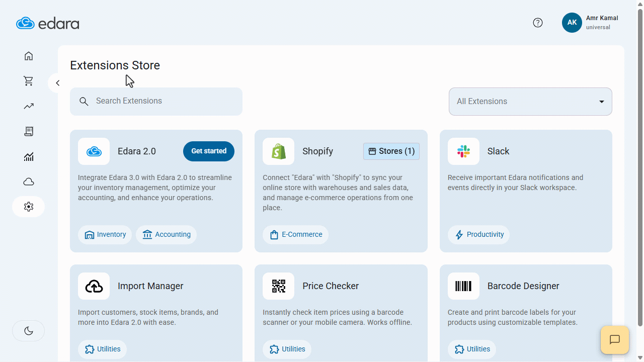This screenshot has width=644, height=362.
Task: Click the Import Manager card title
Action: point(150,286)
